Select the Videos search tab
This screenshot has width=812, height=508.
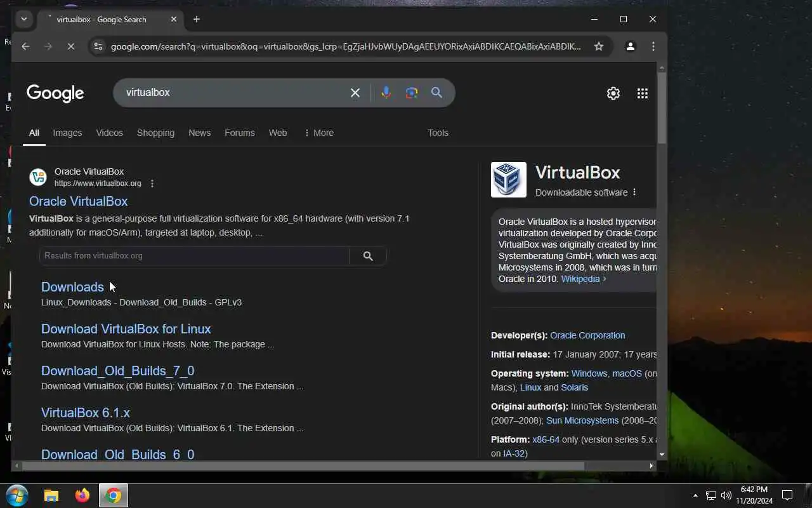pos(109,133)
